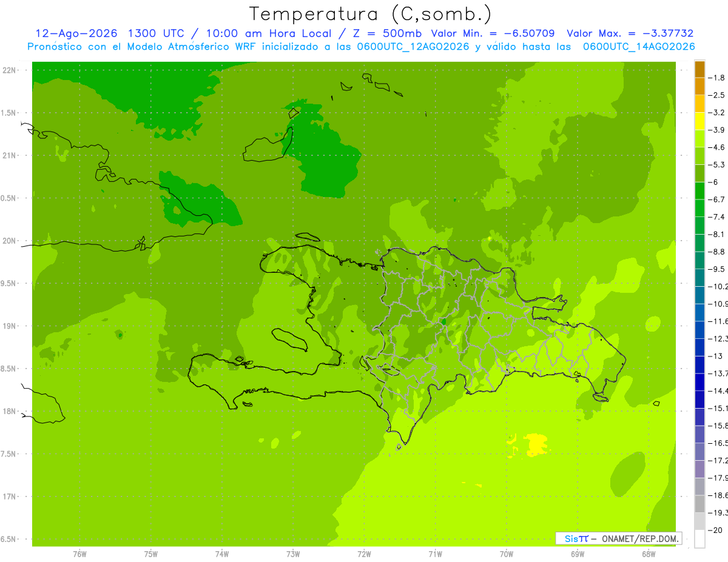Click the title "Temperatura (C,somb.)"
This screenshot has width=728, height=562.
(371, 14)
